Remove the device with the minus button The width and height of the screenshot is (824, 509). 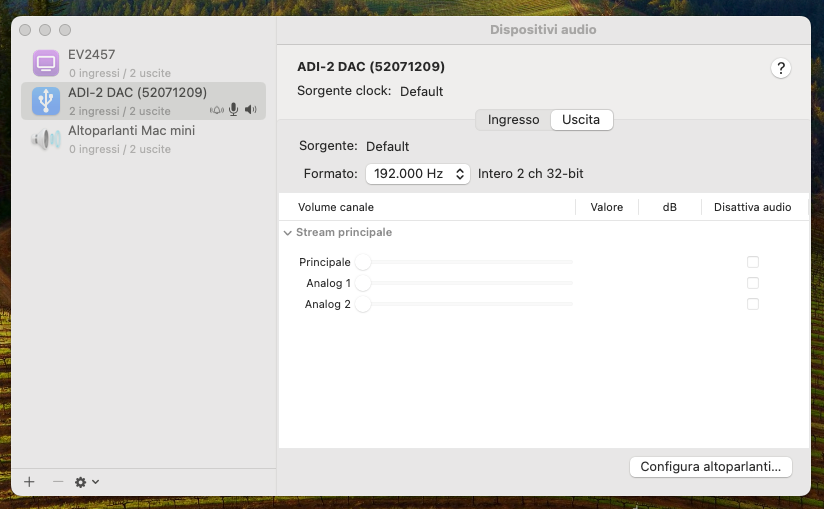click(58, 482)
